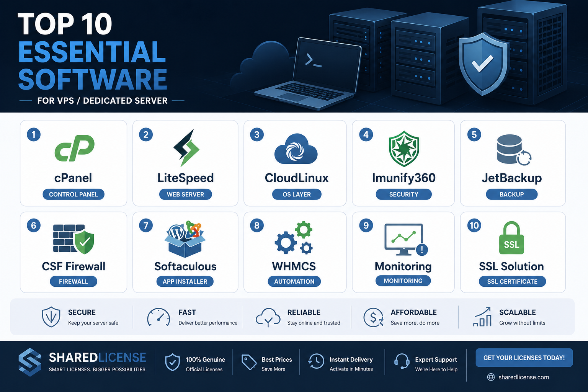The width and height of the screenshot is (588, 392).
Task: Click the LiteSpeed lightning bolt logo
Action: 186,148
